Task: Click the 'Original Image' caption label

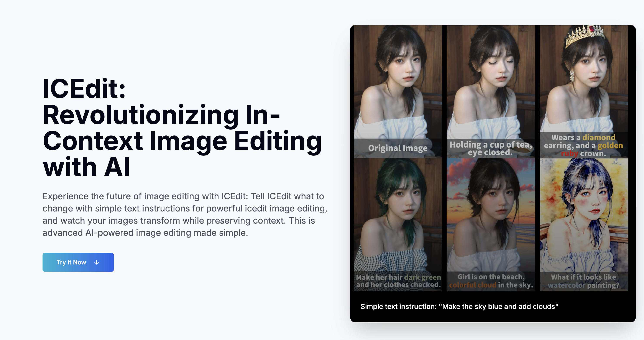Action: (x=398, y=148)
